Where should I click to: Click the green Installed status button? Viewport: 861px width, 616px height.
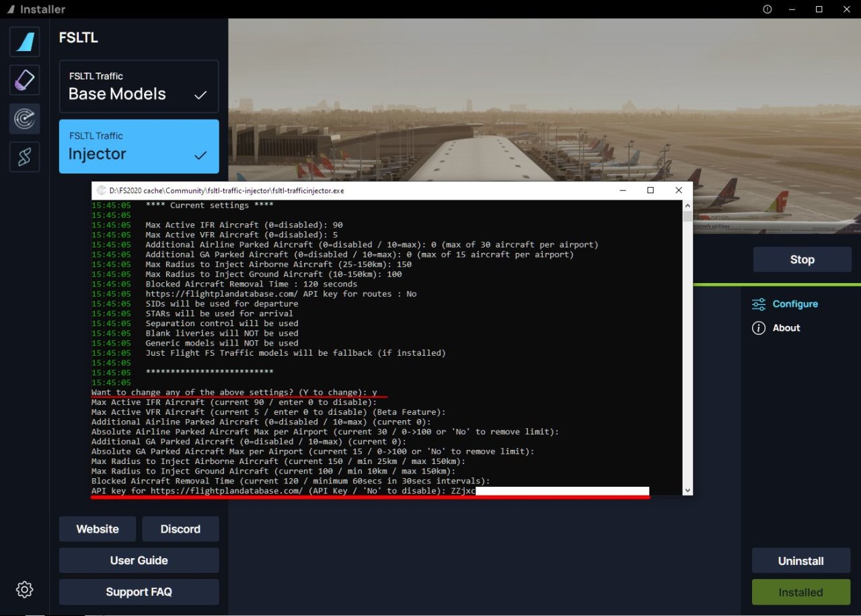(x=801, y=592)
